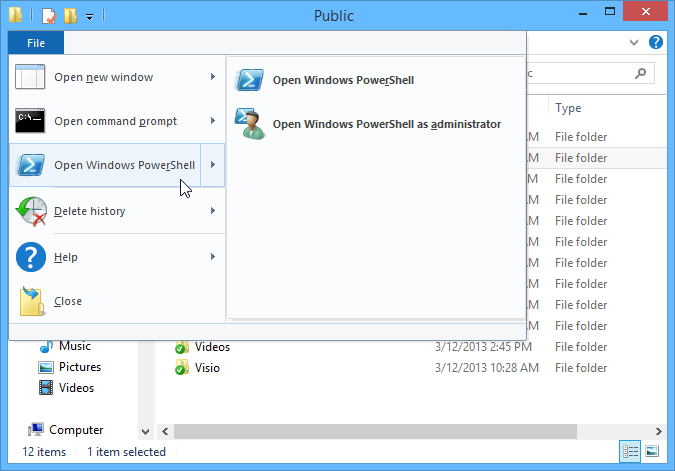Switch to Details view in status bar
This screenshot has width=675, height=471.
[x=629, y=452]
